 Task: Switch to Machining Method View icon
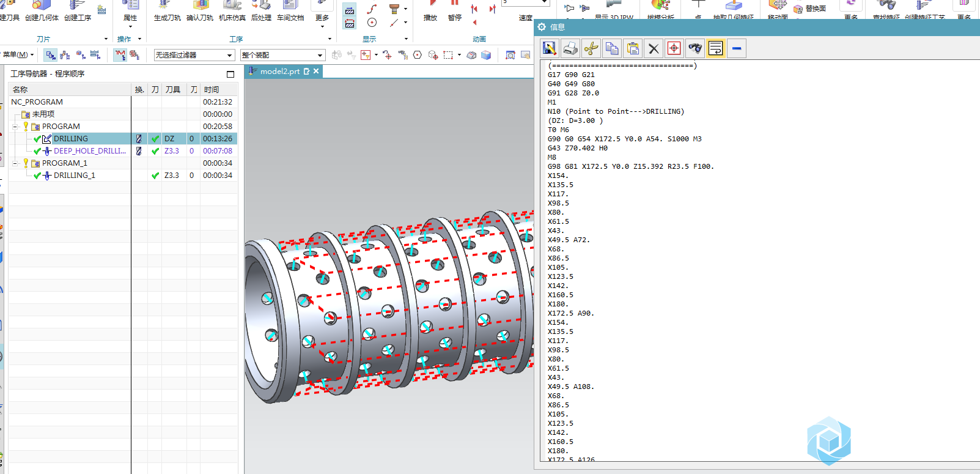click(95, 55)
